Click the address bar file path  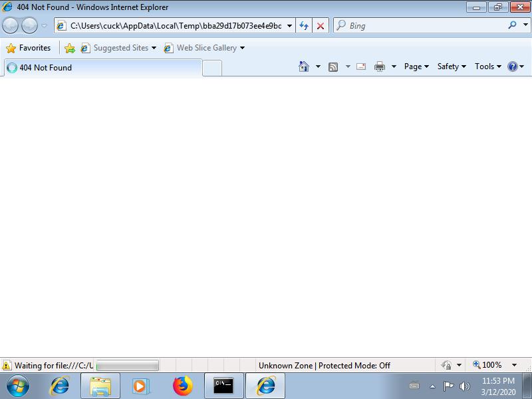pyautogui.click(x=176, y=26)
